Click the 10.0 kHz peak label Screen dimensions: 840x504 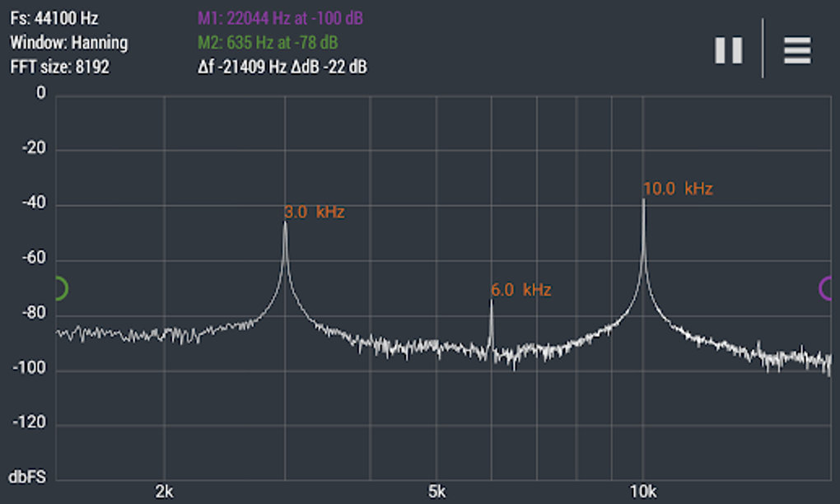[x=680, y=189]
